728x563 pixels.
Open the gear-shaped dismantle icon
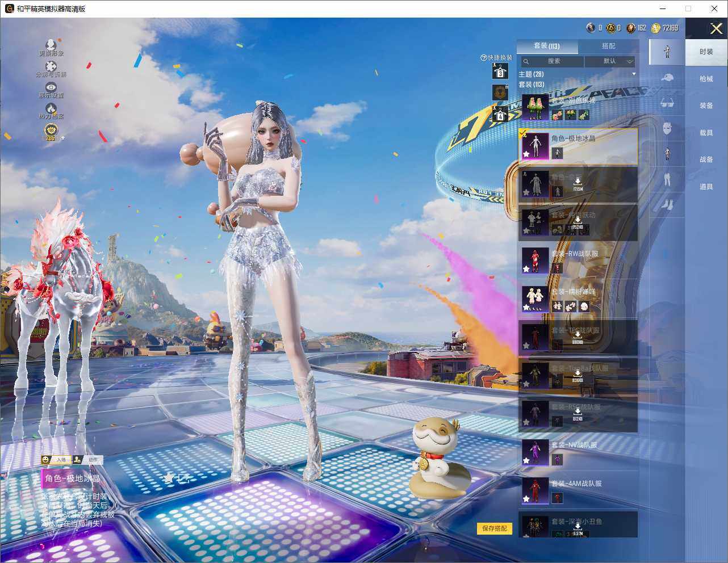[x=51, y=66]
